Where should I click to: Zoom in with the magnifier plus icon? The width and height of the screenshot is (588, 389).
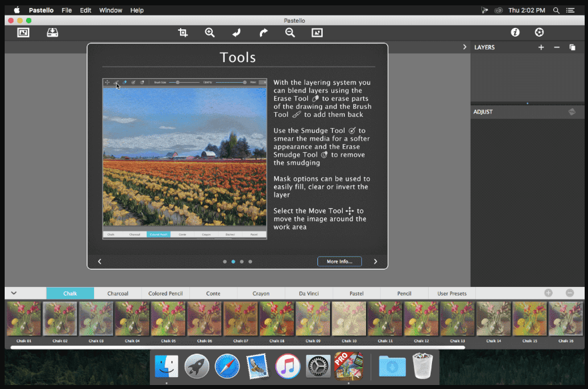209,33
